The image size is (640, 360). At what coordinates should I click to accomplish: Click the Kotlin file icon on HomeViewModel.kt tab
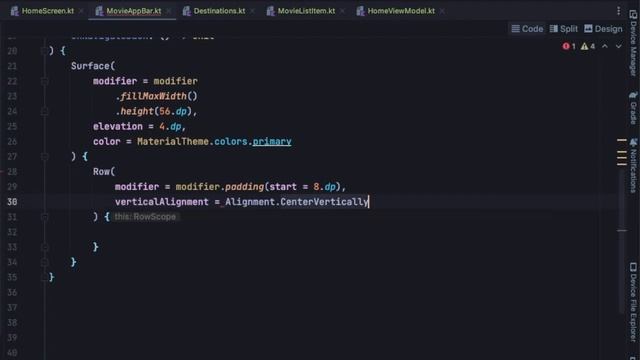(x=360, y=11)
